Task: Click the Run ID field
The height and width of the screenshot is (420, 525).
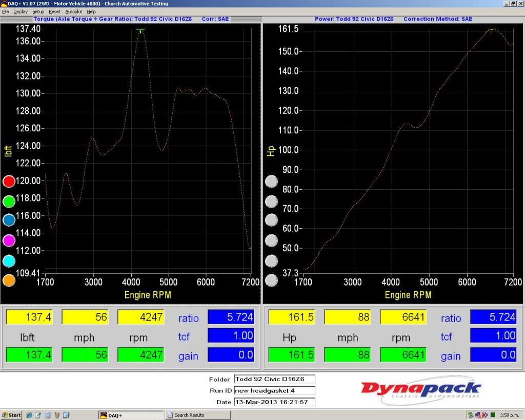Action: [x=274, y=390]
